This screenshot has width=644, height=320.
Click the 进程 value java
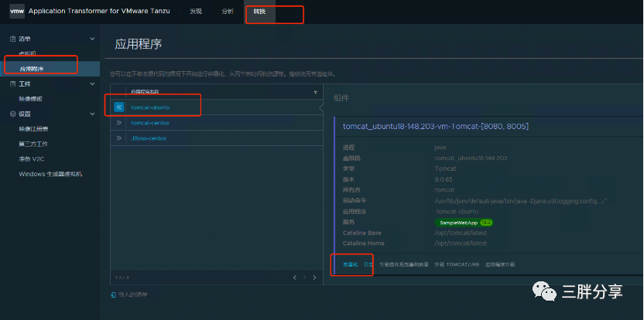tap(440, 148)
